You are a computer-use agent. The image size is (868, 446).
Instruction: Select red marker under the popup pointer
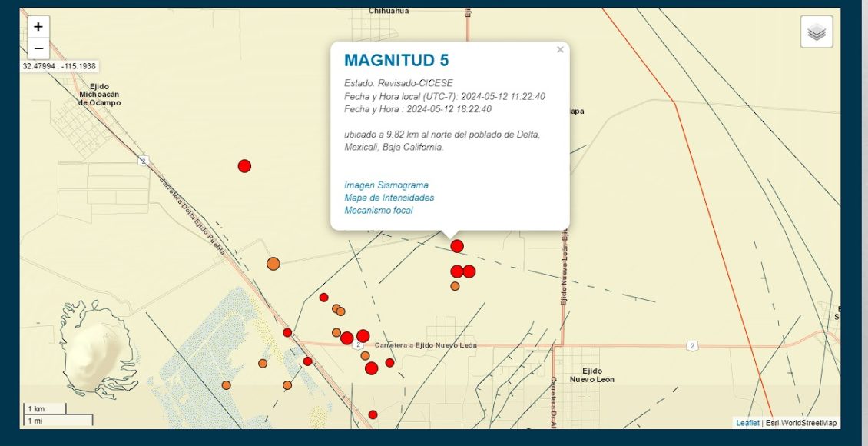457,246
